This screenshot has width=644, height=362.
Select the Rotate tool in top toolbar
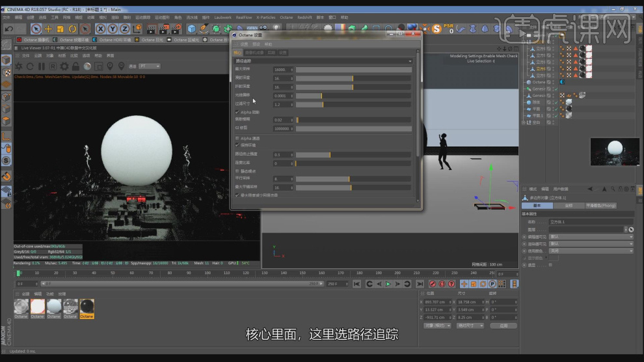pyautogui.click(x=72, y=29)
